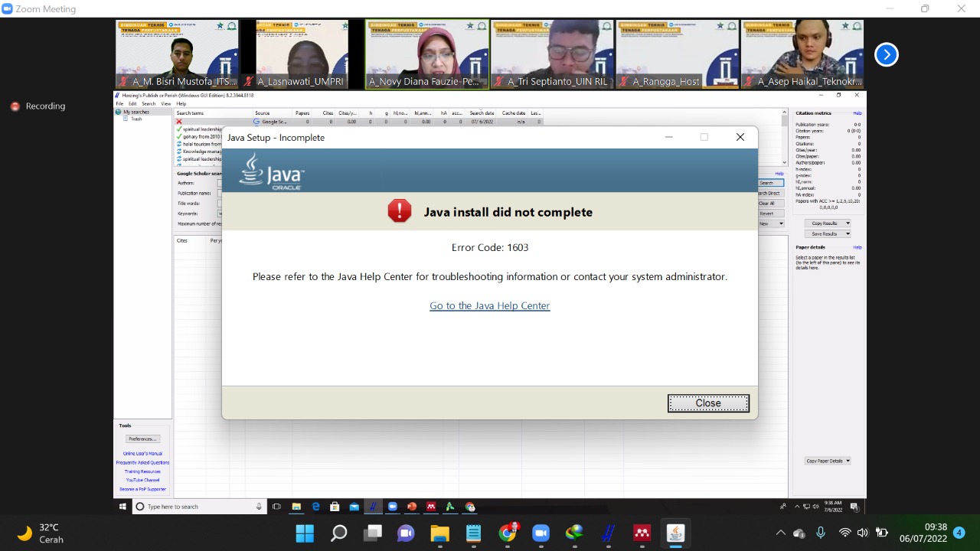Open Task View on shared screen taskbar
The image size is (980, 551).
276,507
